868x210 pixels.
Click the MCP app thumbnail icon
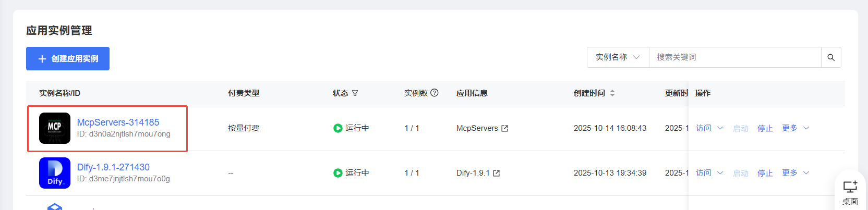click(55, 128)
